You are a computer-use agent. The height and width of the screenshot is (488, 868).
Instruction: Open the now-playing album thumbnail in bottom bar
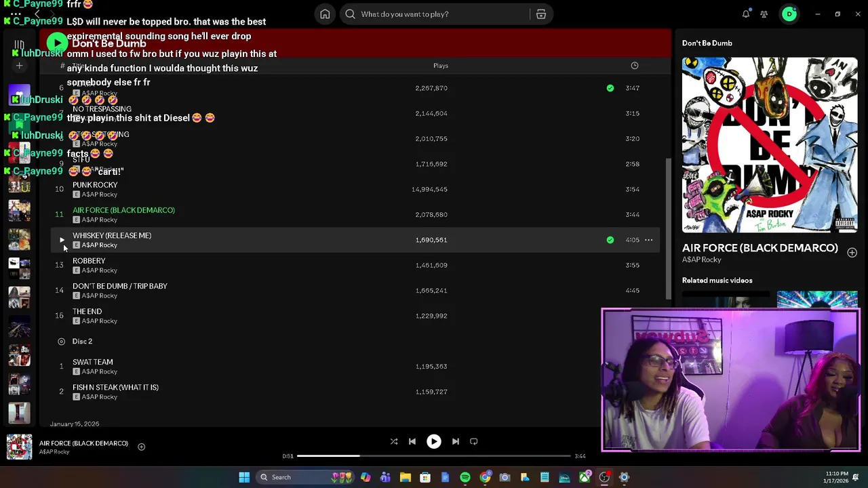tap(19, 447)
